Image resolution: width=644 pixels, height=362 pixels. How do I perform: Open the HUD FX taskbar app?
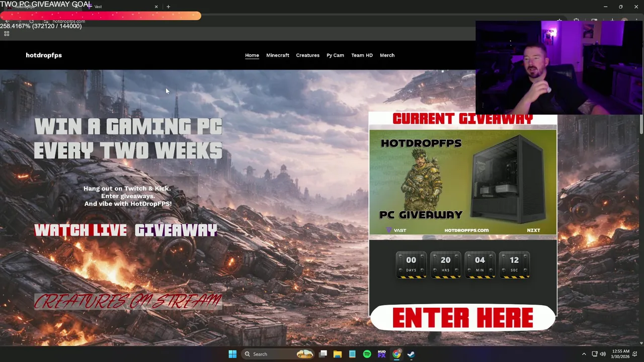[x=381, y=354]
